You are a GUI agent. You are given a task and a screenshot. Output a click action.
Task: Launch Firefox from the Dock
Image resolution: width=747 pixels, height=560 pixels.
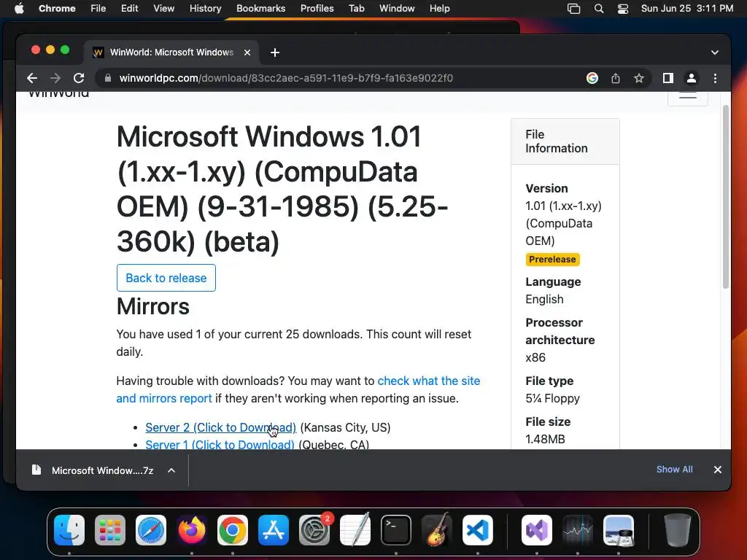pos(192,530)
